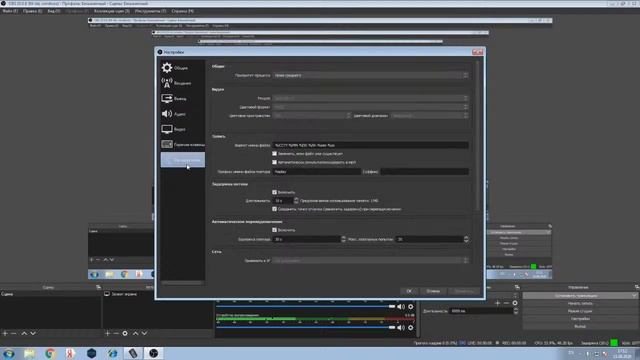Open the Коллекция сцен menu
Screen dimensions: 640x360
tap(111, 11)
